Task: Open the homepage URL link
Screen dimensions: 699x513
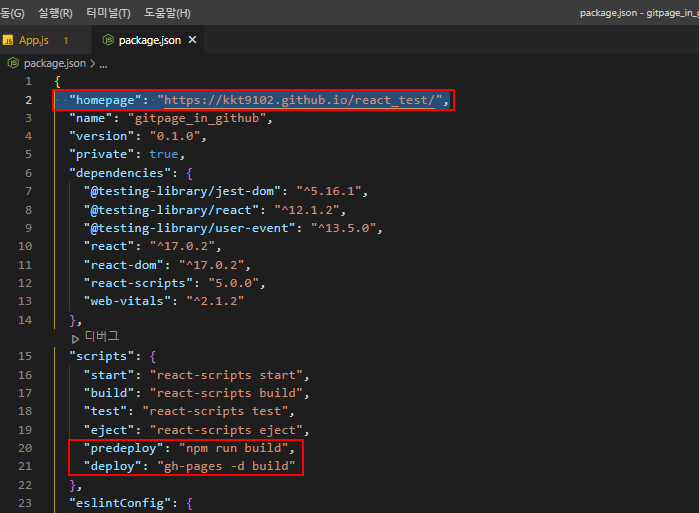Action: pyautogui.click(x=299, y=100)
